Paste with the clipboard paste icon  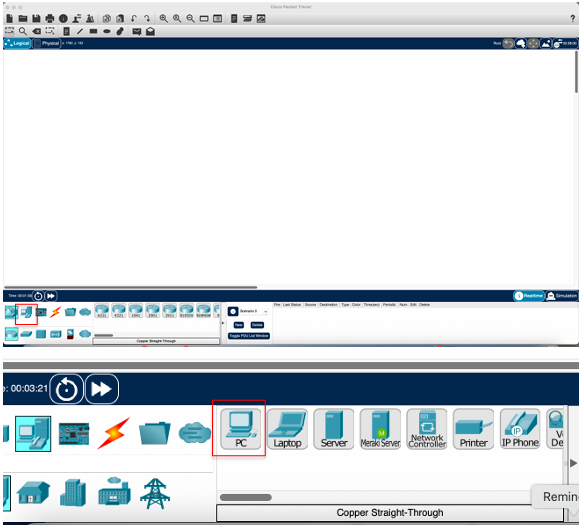point(120,18)
